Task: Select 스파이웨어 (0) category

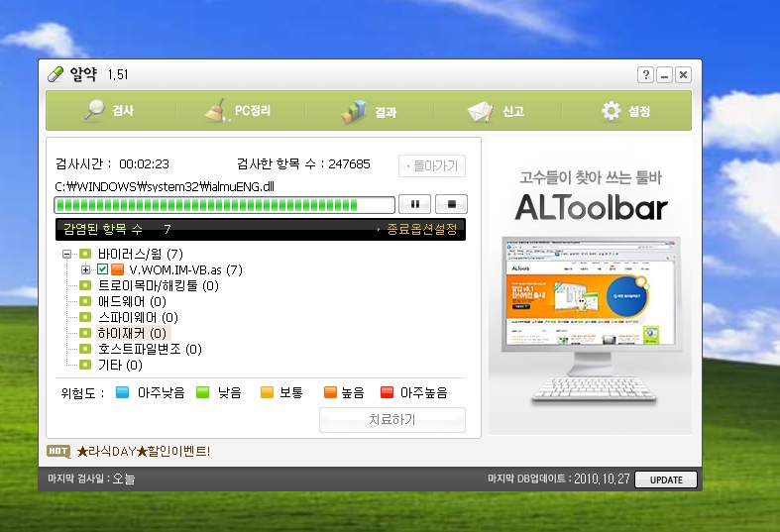Action: pos(138,318)
